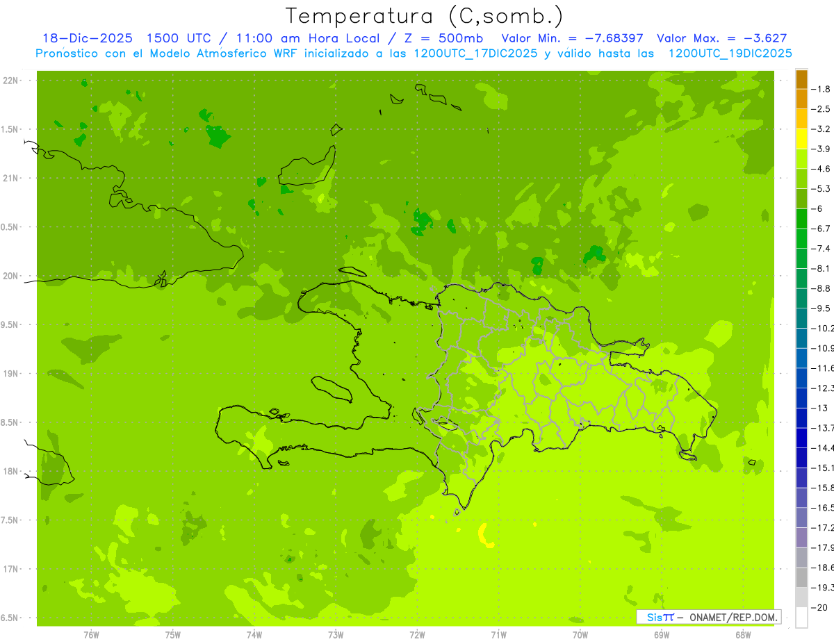Click the "18N" latitude label
Viewport: 834px width, 644px height.
(x=10, y=471)
